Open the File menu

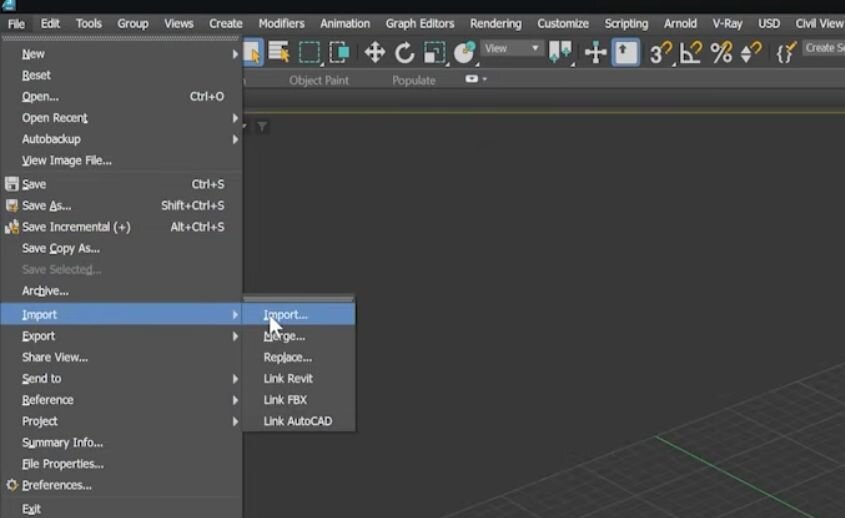pos(16,24)
